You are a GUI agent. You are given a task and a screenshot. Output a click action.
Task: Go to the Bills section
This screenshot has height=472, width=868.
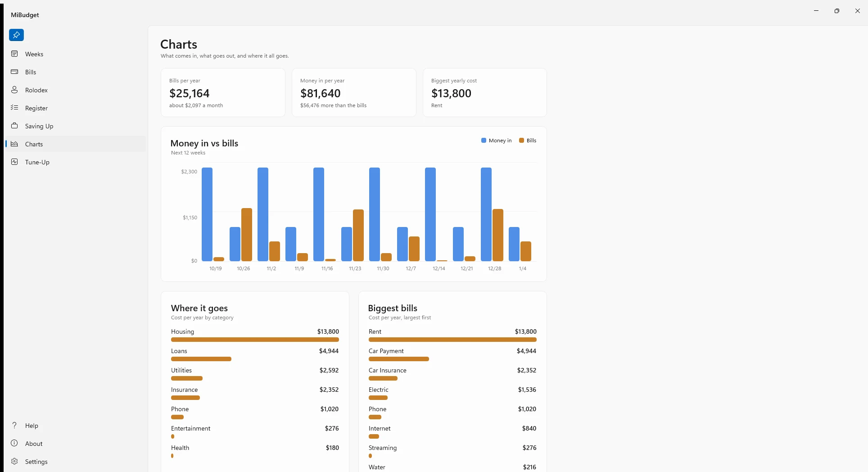[31, 72]
